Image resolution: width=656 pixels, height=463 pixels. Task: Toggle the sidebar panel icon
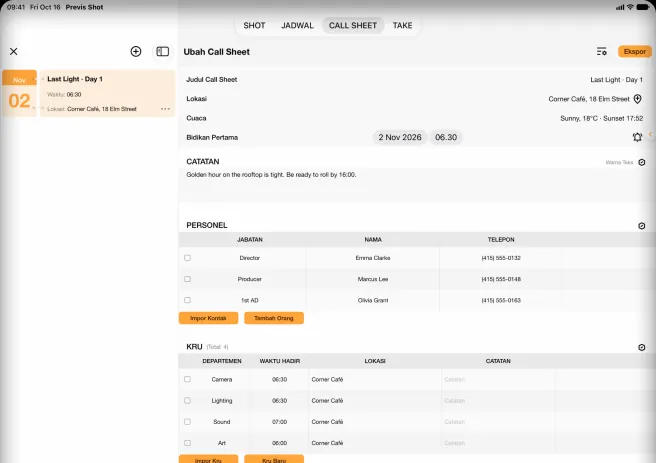pyautogui.click(x=162, y=51)
